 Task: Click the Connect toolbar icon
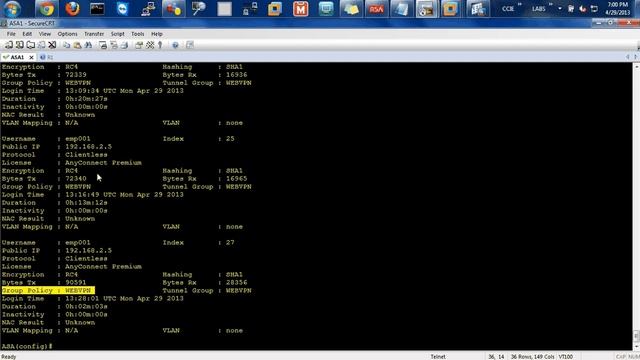click(x=9, y=45)
